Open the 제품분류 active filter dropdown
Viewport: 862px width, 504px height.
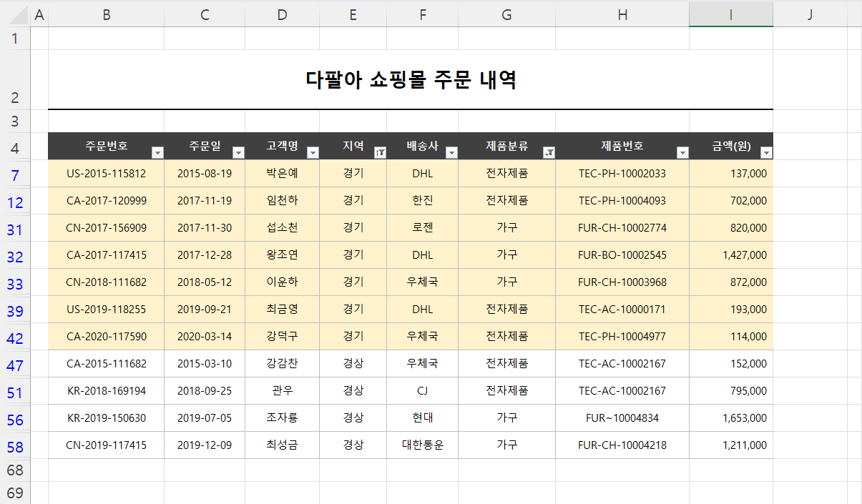click(549, 152)
